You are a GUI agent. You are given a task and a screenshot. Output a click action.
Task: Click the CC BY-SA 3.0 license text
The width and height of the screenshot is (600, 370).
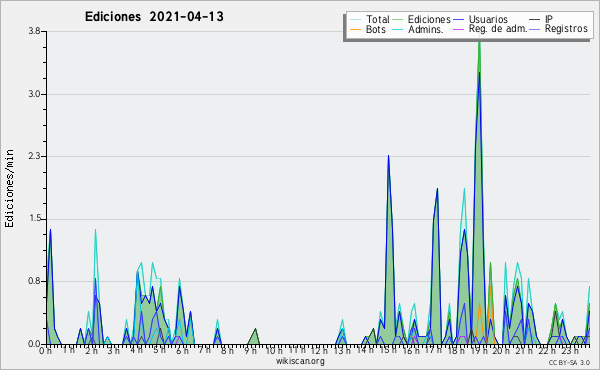click(x=569, y=362)
